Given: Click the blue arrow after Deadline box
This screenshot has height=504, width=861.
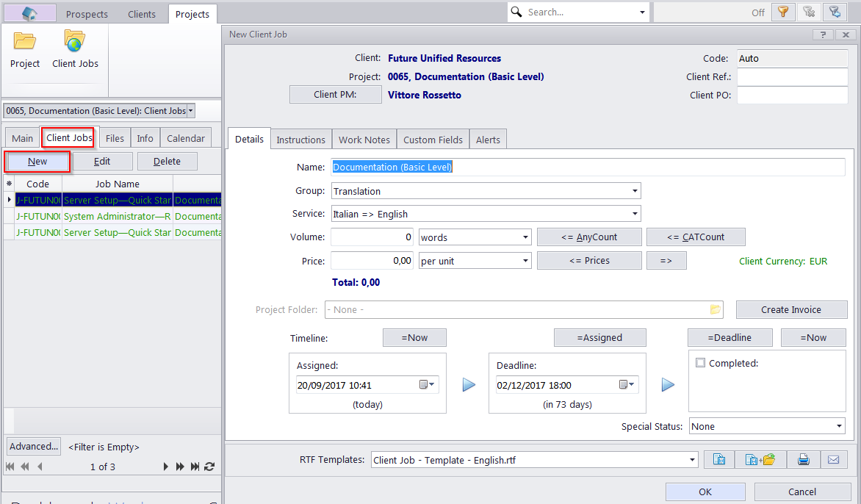Looking at the screenshot, I should (668, 385).
